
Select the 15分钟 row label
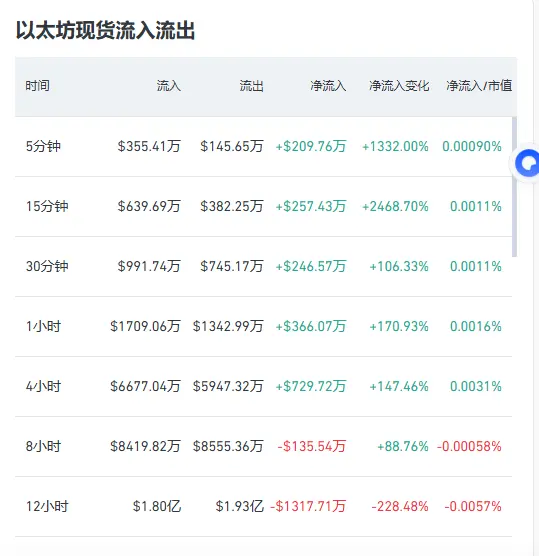tap(47, 206)
